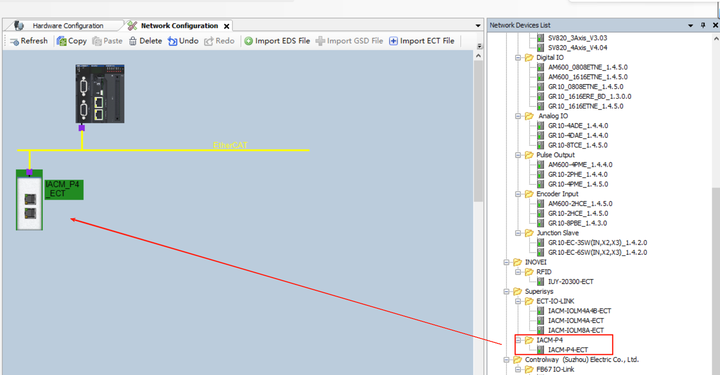This screenshot has height=375, width=720.
Task: Select IACM-P4-ECT device in the list
Action: pos(568,350)
